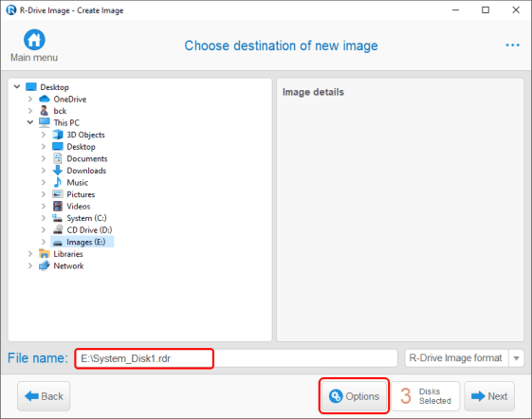The image size is (532, 419).
Task: Expand the Videos node
Action: 44,206
